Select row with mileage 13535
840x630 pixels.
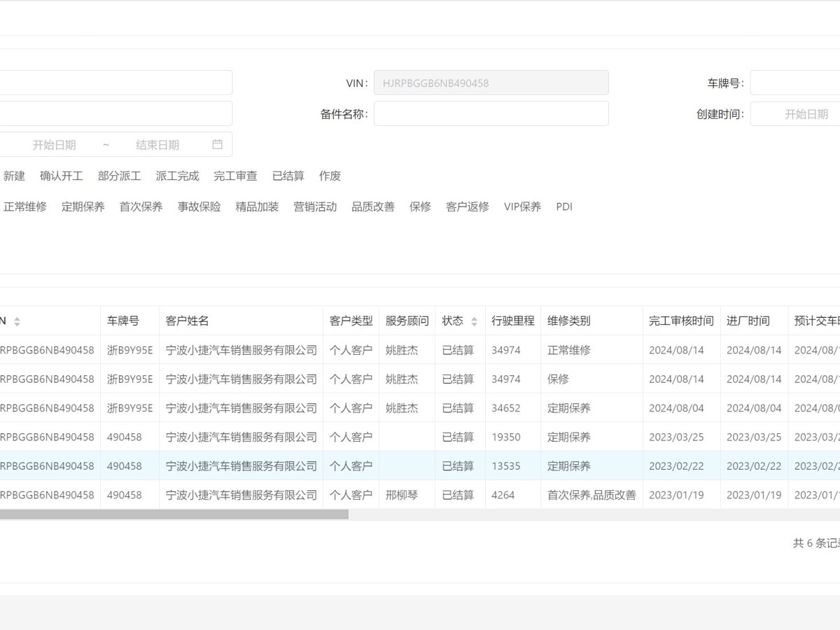click(505, 465)
